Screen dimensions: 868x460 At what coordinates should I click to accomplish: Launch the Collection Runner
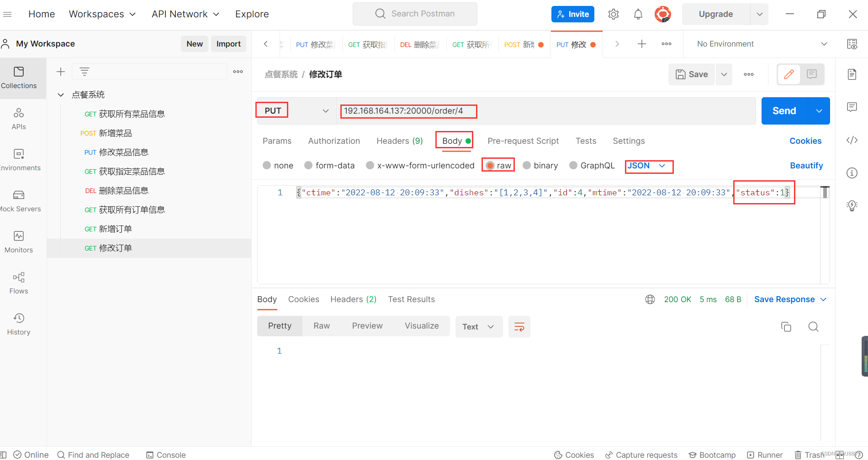click(x=765, y=455)
